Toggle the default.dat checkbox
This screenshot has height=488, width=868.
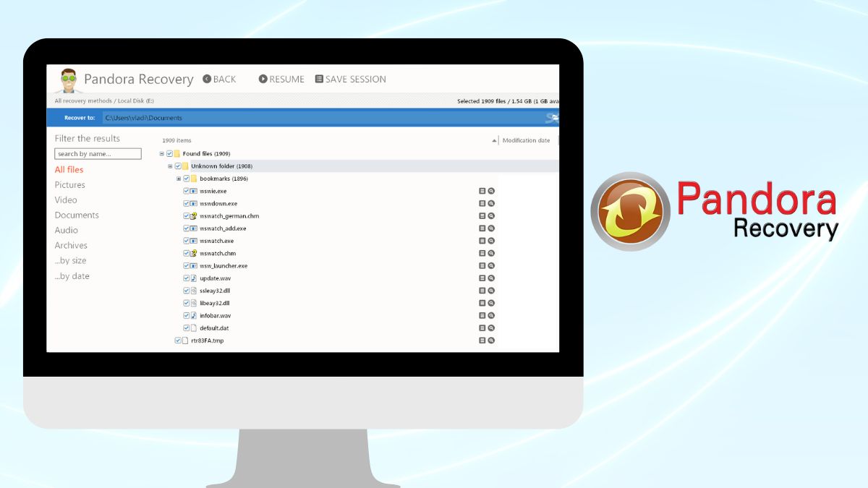click(x=186, y=328)
